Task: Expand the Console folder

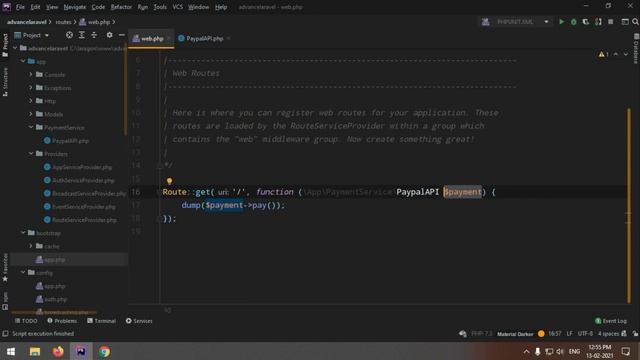Action: point(31,75)
